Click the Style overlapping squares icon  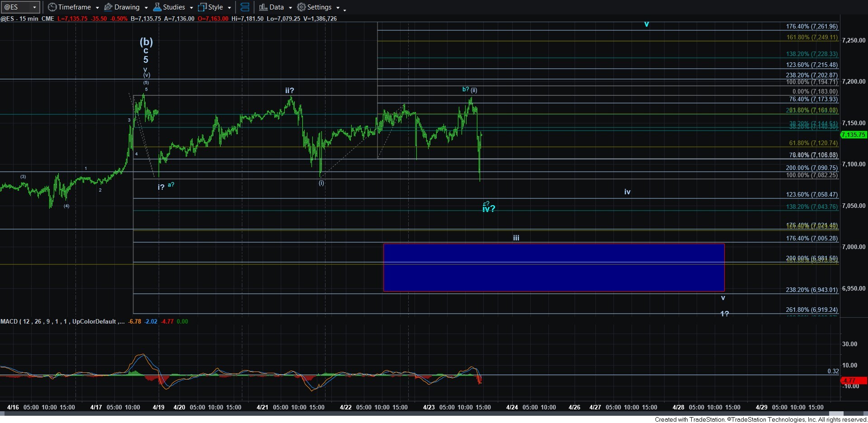click(202, 7)
